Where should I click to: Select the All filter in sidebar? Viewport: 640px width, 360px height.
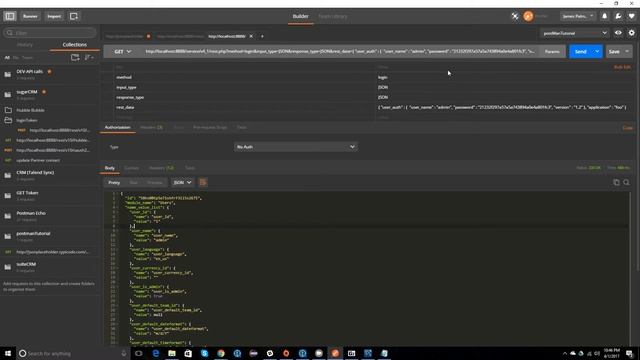click(x=7, y=58)
